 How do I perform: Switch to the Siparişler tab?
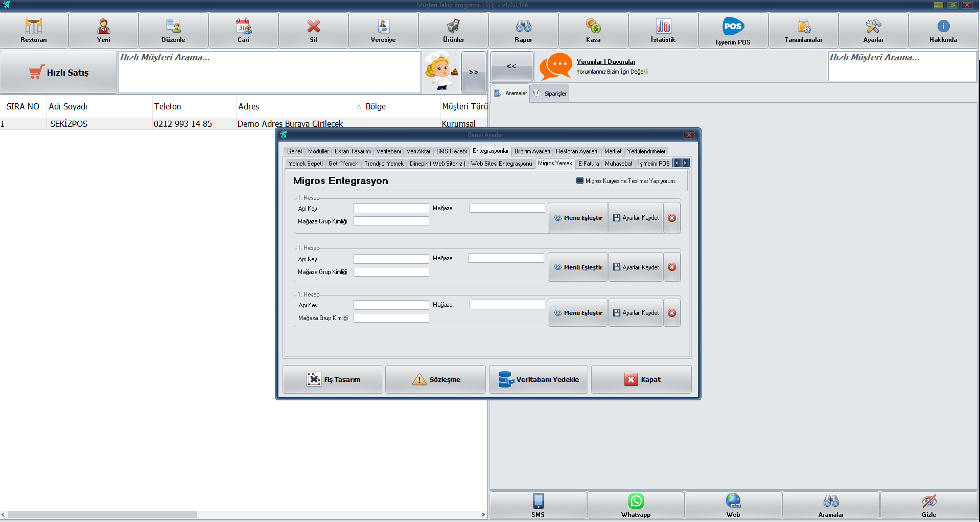point(550,94)
